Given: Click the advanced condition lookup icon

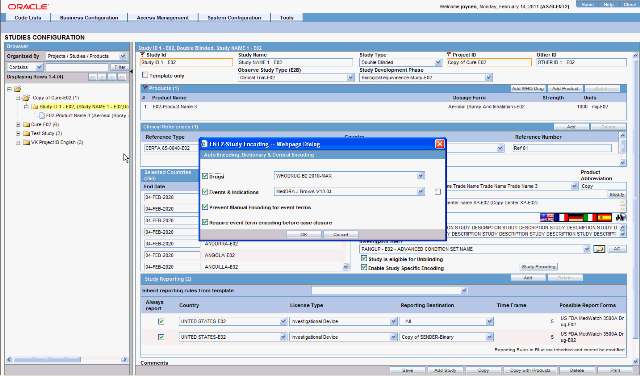Looking at the screenshot, I should [x=599, y=249].
